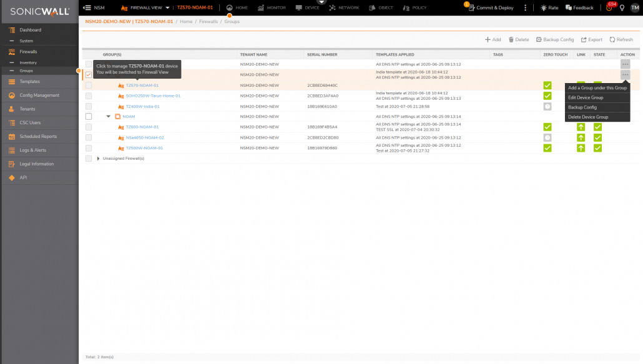Expand Unassigned Firewall(s)
643x364 pixels.
(x=98, y=158)
